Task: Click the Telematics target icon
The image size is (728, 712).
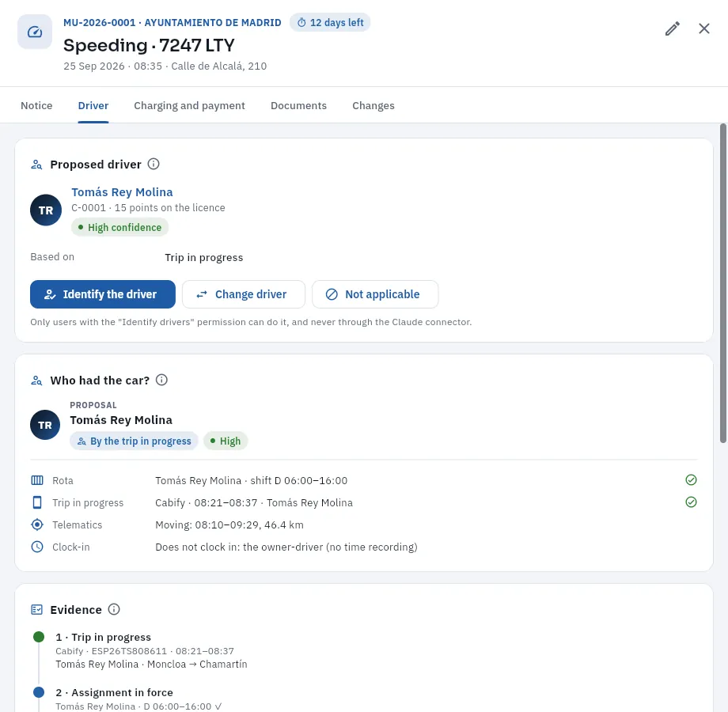Action: pos(37,525)
